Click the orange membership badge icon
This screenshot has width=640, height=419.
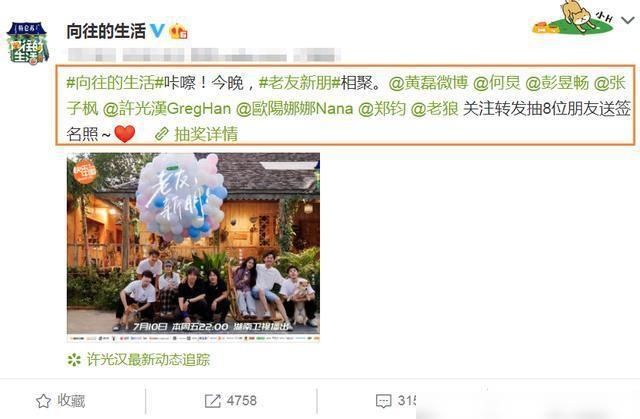pyautogui.click(x=178, y=31)
